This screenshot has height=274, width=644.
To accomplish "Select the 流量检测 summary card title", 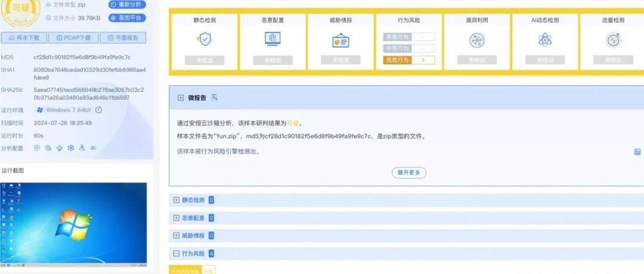I will pos(613,20).
